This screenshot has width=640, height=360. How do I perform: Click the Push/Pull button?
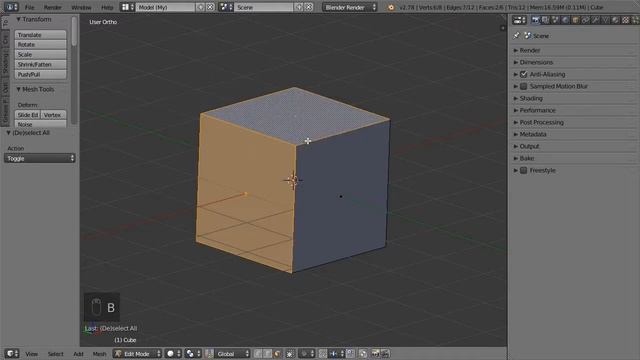tap(40, 74)
